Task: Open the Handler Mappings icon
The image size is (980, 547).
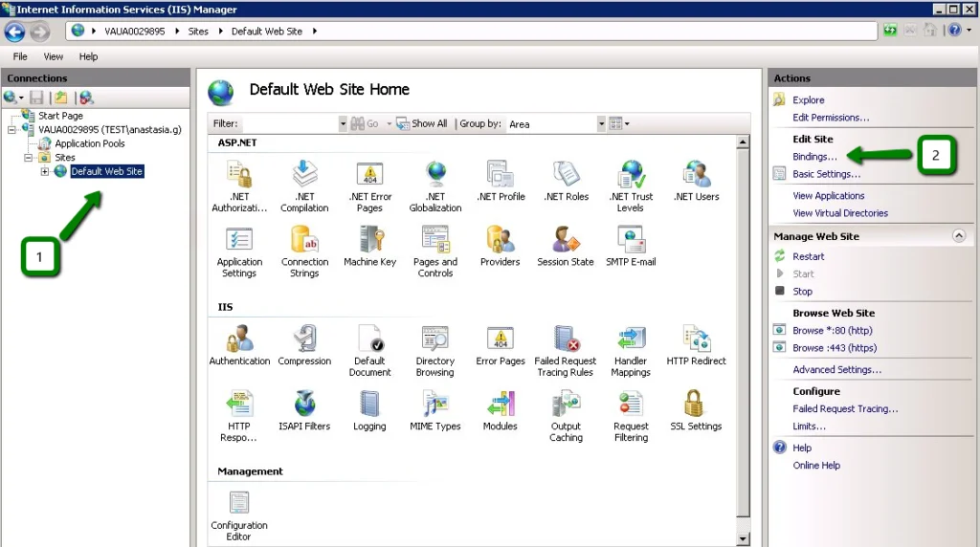Action: pos(631,340)
